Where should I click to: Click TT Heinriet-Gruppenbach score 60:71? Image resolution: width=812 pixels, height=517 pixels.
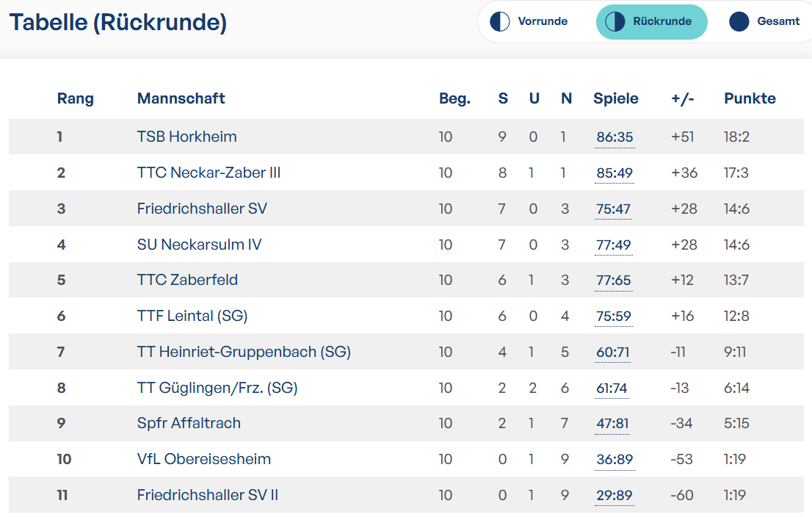point(613,352)
